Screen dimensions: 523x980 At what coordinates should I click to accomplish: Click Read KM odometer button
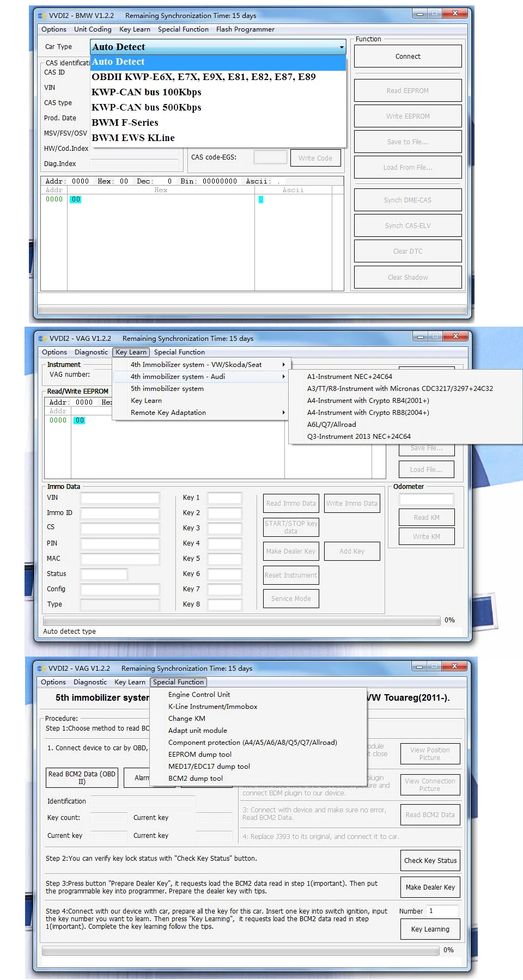point(427,518)
